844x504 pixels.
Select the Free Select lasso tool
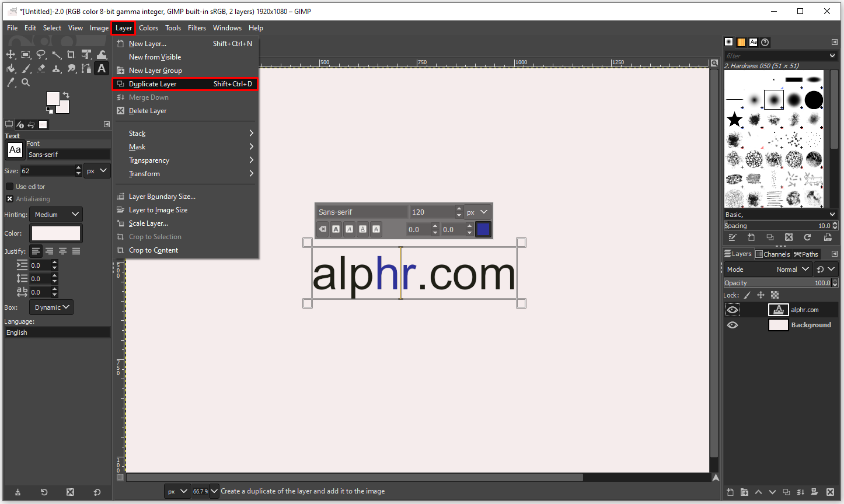[x=41, y=54]
